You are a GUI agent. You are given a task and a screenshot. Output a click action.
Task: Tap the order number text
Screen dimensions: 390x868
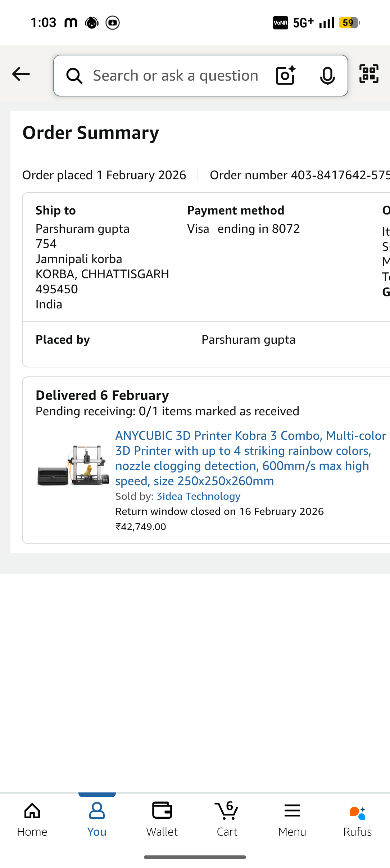[x=299, y=175]
